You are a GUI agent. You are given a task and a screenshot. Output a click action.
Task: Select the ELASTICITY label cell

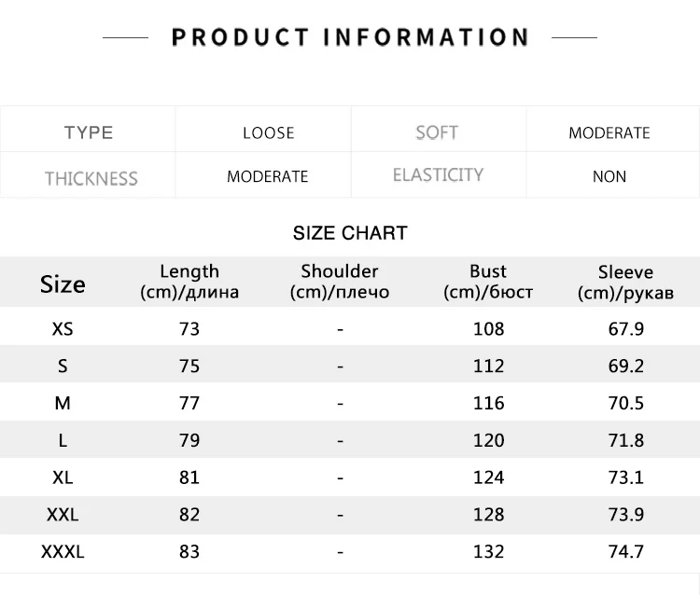[438, 175]
